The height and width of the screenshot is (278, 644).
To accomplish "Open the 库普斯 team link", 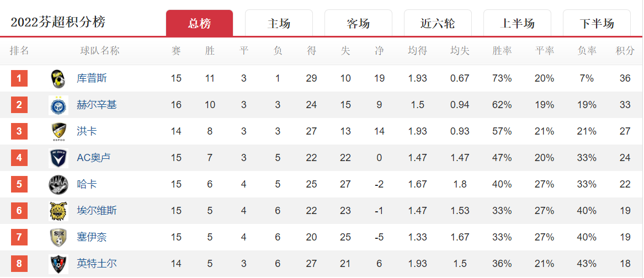I will click(x=92, y=78).
